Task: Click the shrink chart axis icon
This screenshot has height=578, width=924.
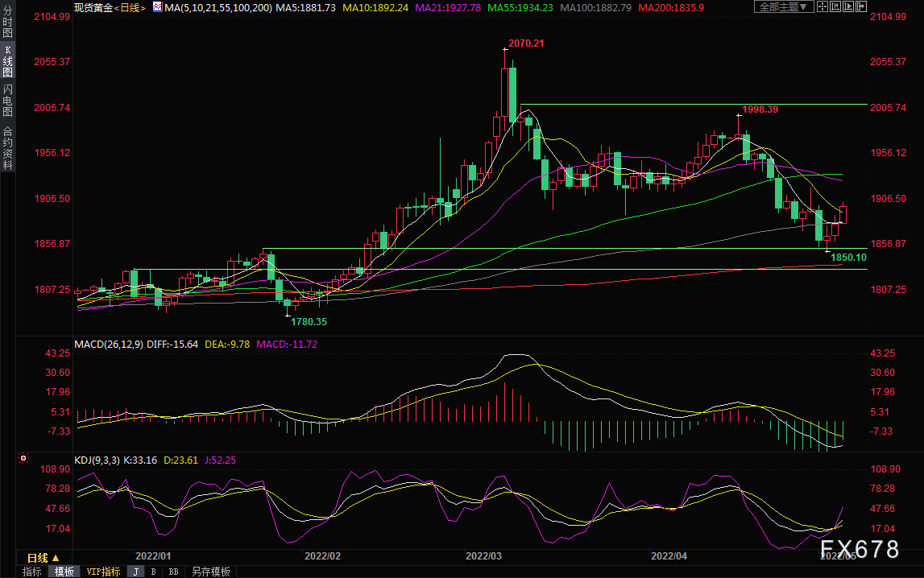Action: 835,6
